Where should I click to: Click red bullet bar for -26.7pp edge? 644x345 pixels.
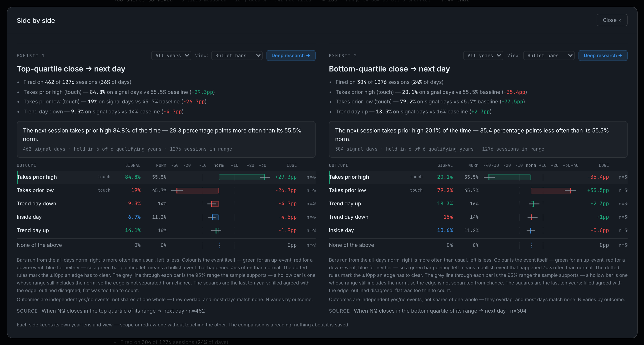(x=198, y=191)
